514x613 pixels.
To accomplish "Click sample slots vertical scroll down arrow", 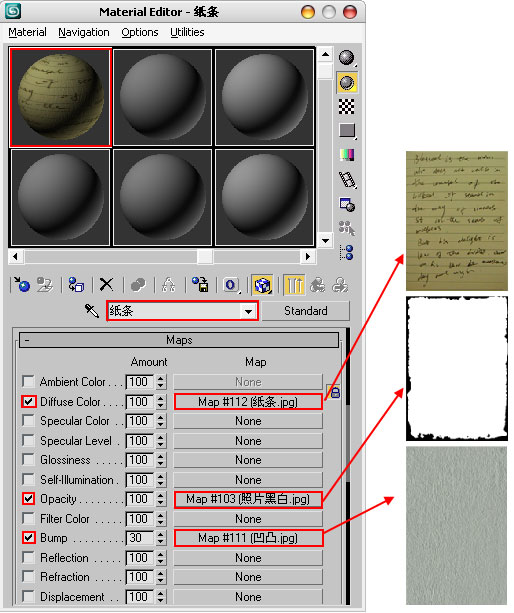I will pyautogui.click(x=325, y=240).
